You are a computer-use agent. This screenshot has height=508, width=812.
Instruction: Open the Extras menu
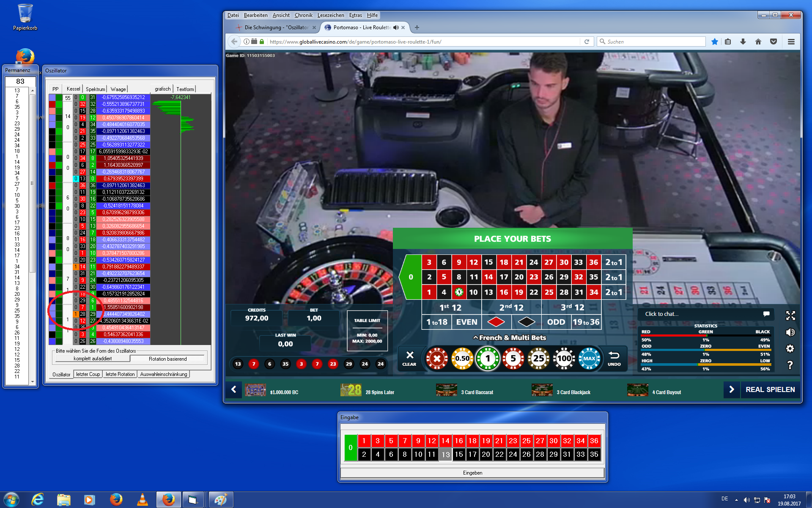[355, 15]
